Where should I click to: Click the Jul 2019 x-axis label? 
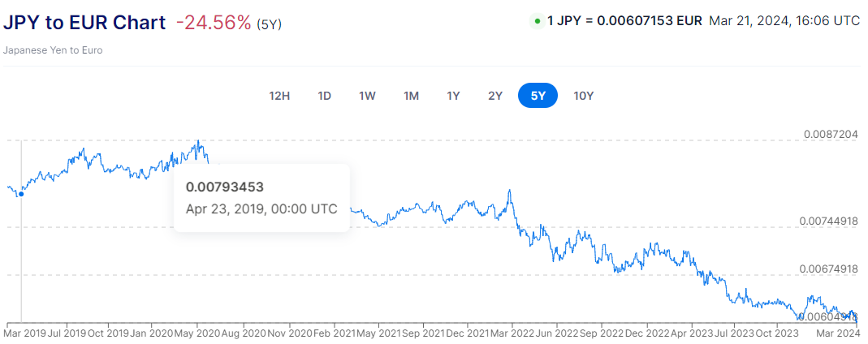pyautogui.click(x=66, y=333)
